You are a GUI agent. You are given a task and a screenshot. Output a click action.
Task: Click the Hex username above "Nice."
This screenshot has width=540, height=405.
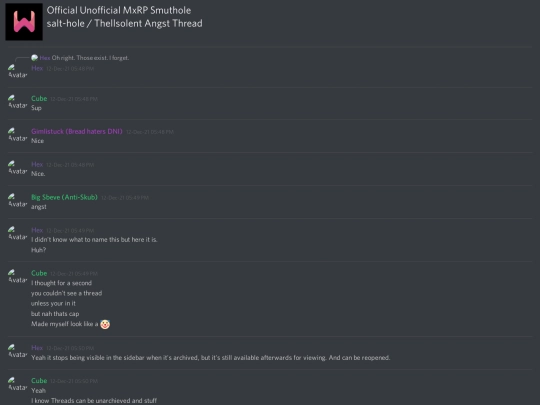coord(37,164)
